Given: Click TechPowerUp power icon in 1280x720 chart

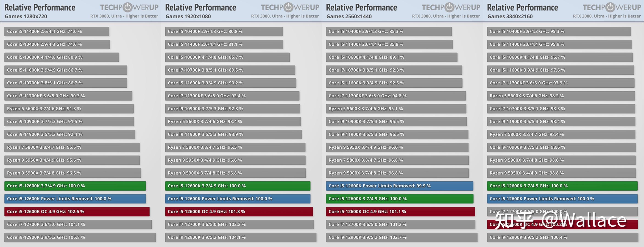Looking at the screenshot, I should pyautogui.click(x=128, y=8).
